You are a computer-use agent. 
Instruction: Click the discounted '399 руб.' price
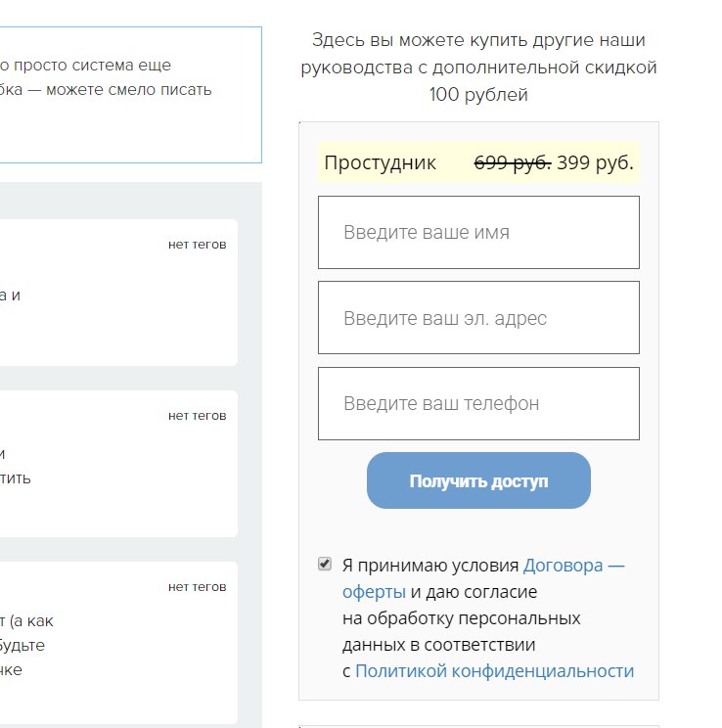pos(595,162)
